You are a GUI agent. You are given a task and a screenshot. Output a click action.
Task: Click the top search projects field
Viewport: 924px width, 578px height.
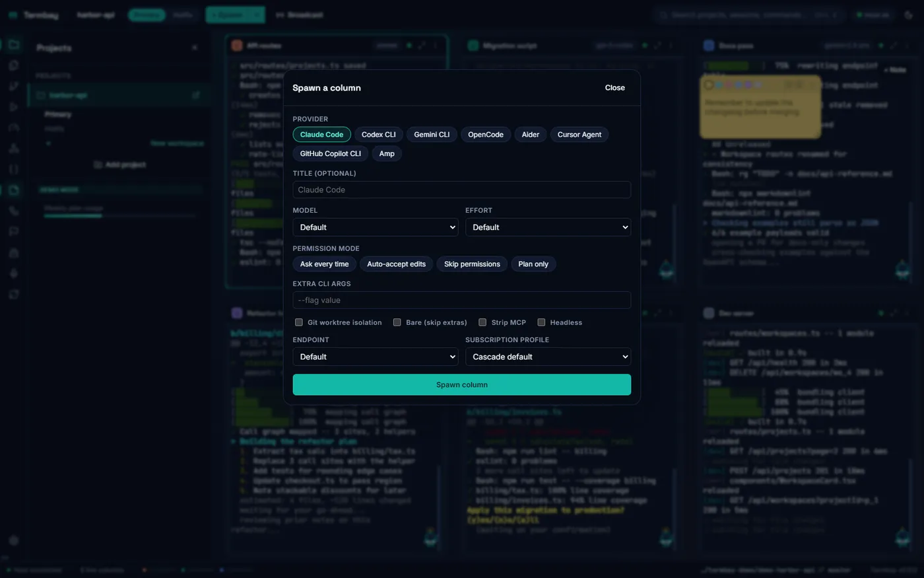point(750,15)
